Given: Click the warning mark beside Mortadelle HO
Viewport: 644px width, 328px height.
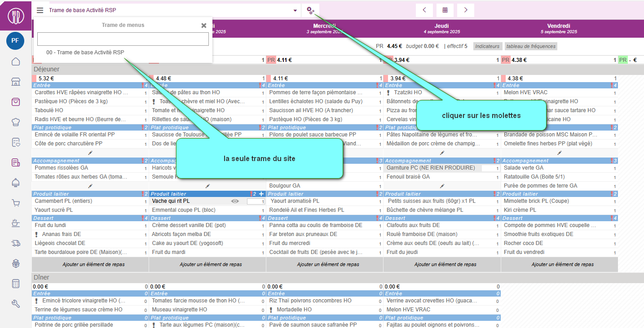Looking at the screenshot, I should [x=271, y=310].
